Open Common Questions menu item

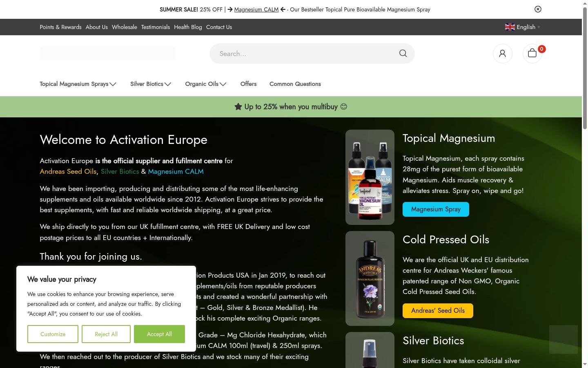point(295,84)
